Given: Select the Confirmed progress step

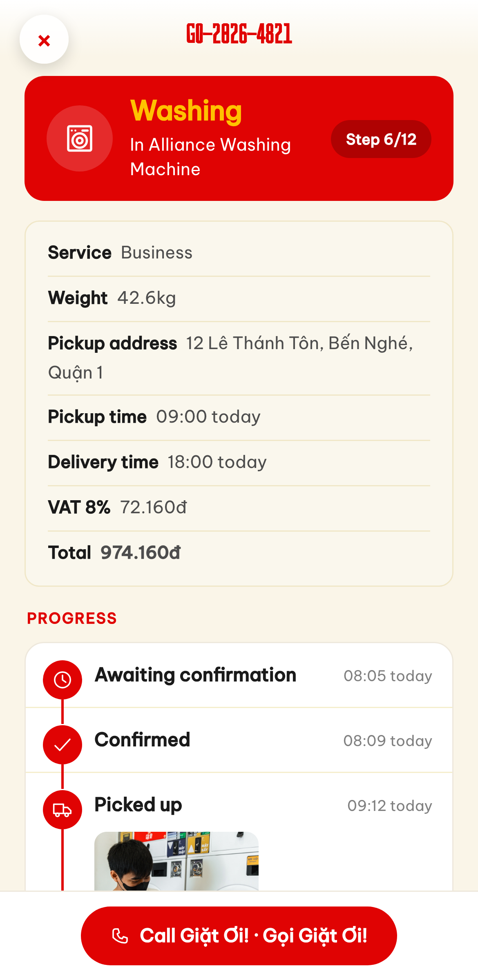Looking at the screenshot, I should click(x=239, y=740).
